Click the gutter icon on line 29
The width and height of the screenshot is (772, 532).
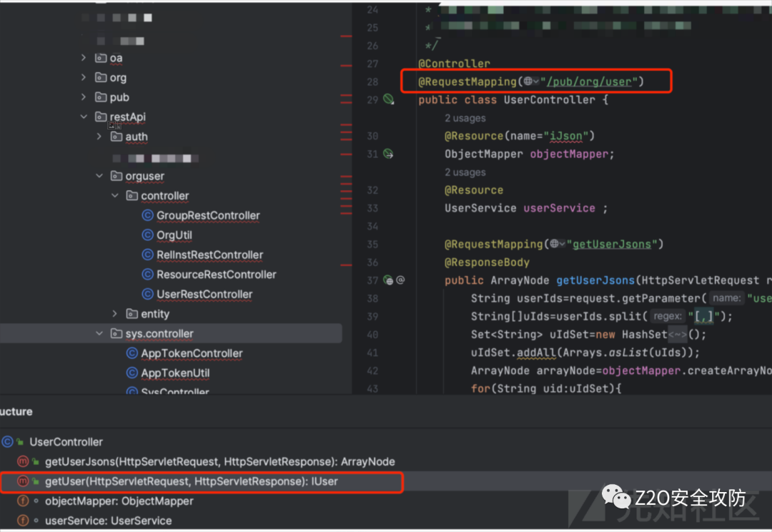coord(388,99)
